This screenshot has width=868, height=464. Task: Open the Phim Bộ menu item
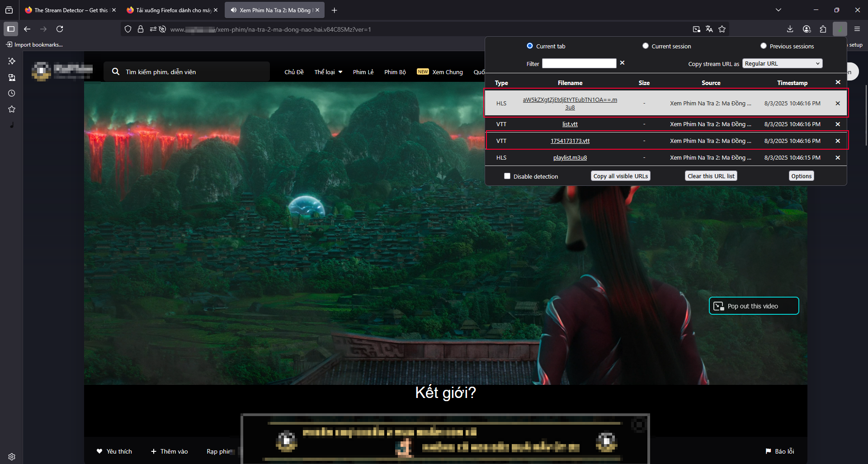(x=395, y=72)
